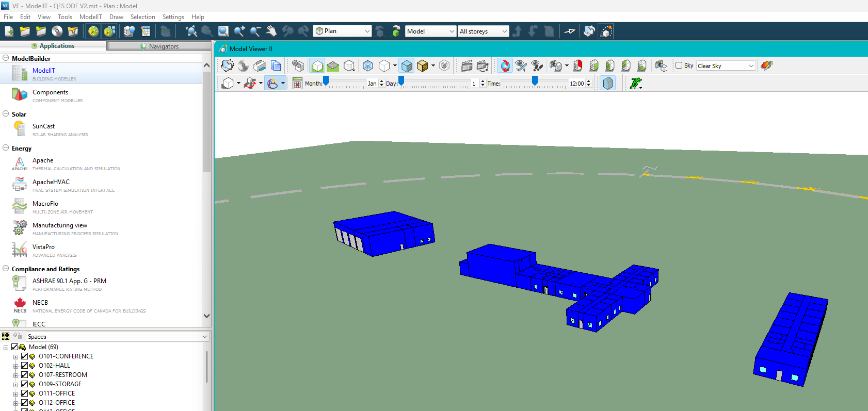
Task: Open the calendar date picker icon
Action: [297, 84]
